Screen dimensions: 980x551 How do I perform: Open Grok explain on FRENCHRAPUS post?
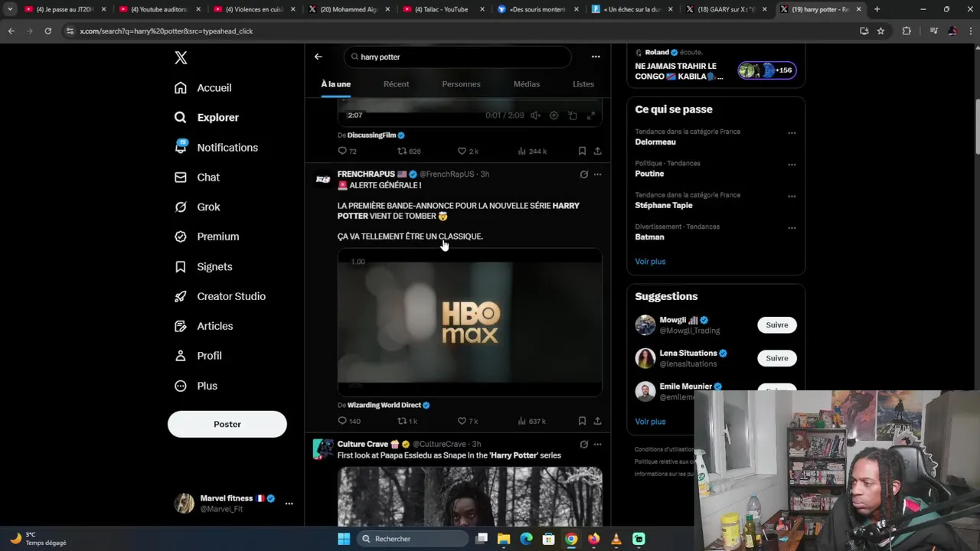click(583, 174)
